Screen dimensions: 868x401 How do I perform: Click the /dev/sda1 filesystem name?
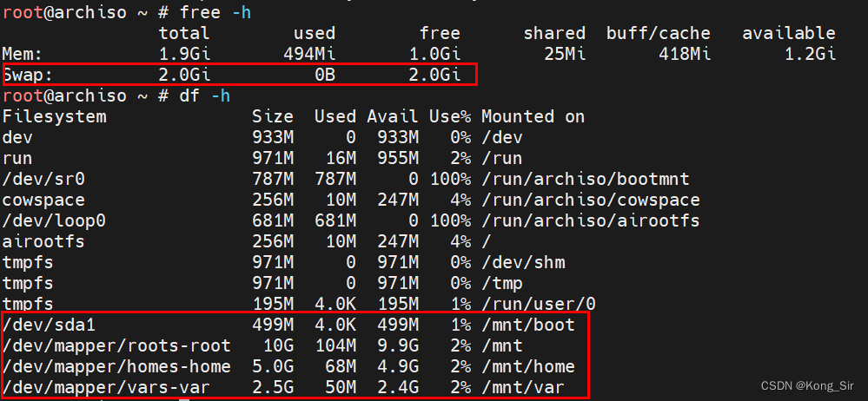(x=49, y=325)
